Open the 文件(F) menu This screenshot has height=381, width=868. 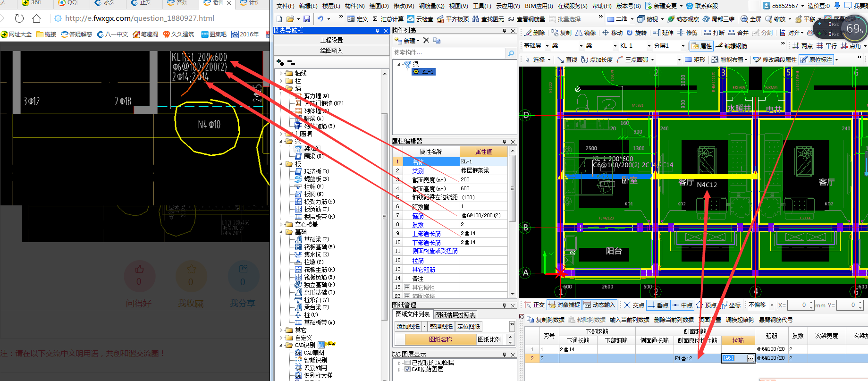285,6
